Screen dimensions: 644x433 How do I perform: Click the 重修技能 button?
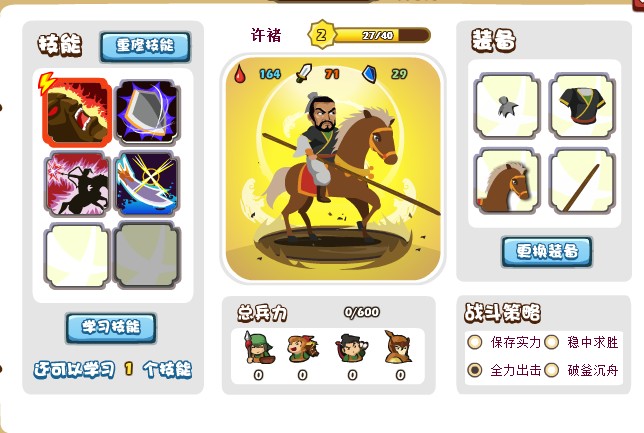point(145,46)
